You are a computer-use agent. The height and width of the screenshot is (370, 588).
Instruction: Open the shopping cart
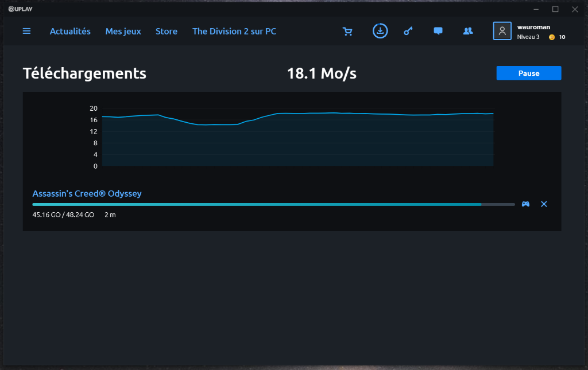[347, 32]
